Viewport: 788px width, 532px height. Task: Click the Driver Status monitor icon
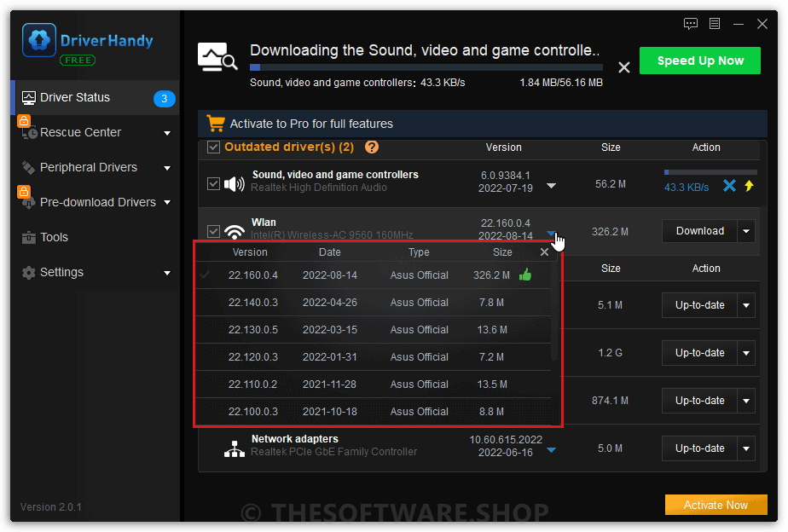coord(29,97)
